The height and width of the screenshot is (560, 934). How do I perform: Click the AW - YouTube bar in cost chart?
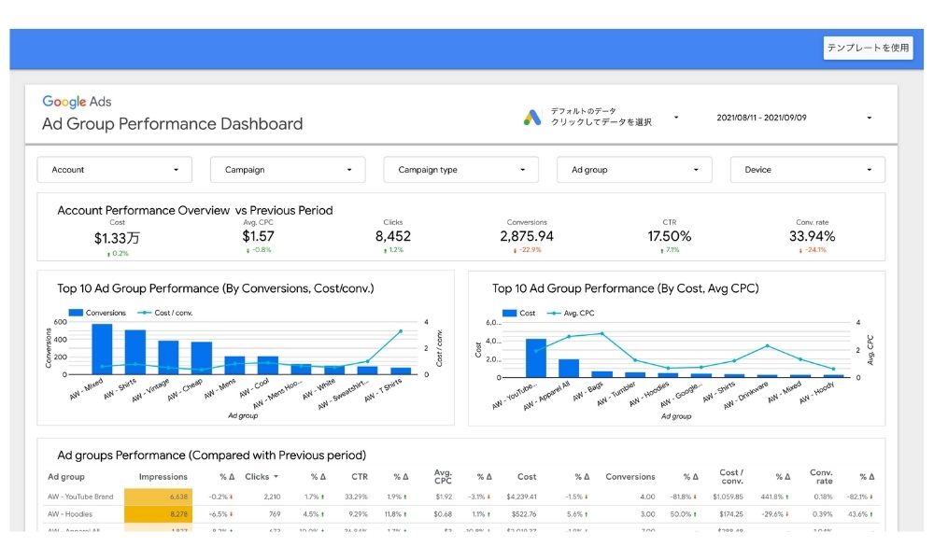pyautogui.click(x=536, y=358)
